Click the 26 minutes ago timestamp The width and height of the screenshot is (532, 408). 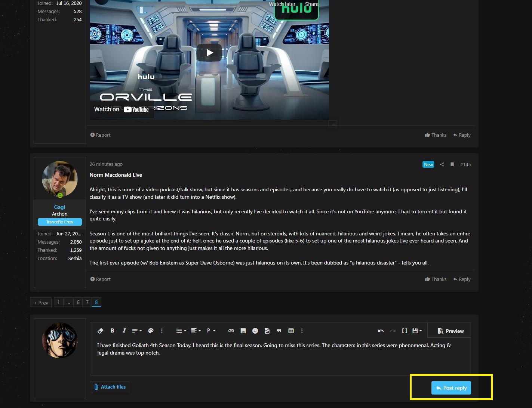click(106, 164)
